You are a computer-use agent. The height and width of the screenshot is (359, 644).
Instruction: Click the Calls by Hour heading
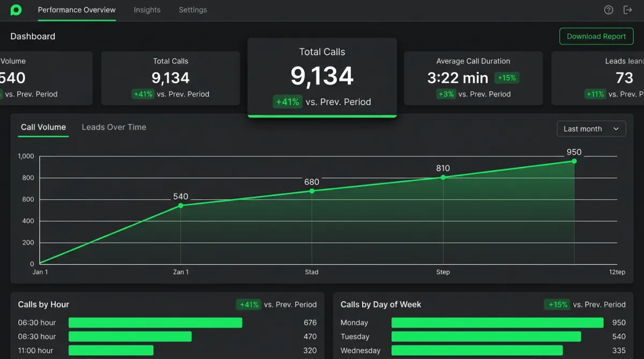point(43,304)
